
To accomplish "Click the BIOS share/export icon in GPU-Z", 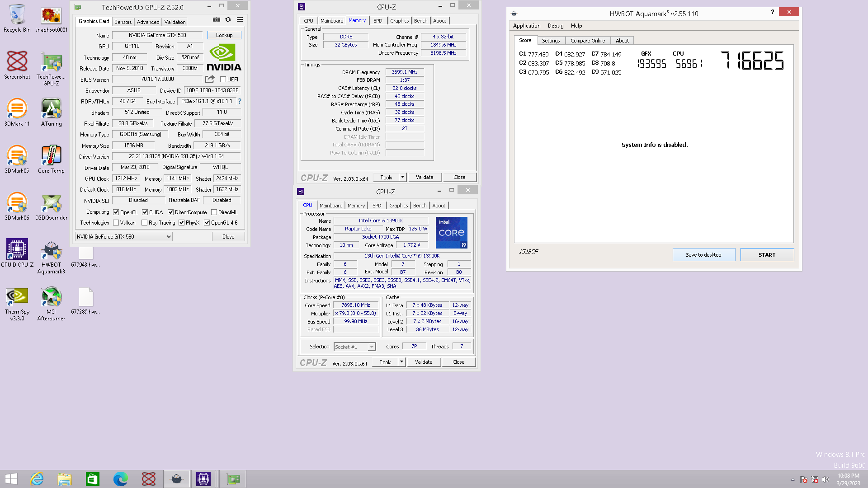I will tap(210, 79).
